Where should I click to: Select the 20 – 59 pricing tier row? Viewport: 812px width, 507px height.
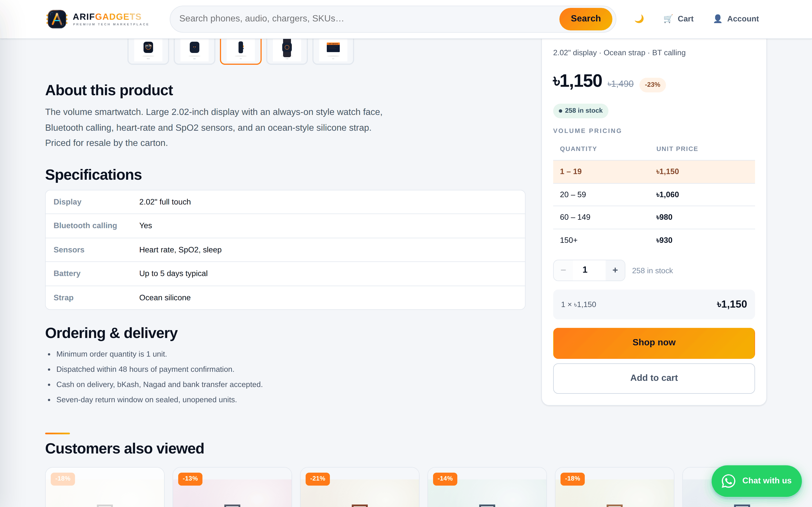[654, 194]
